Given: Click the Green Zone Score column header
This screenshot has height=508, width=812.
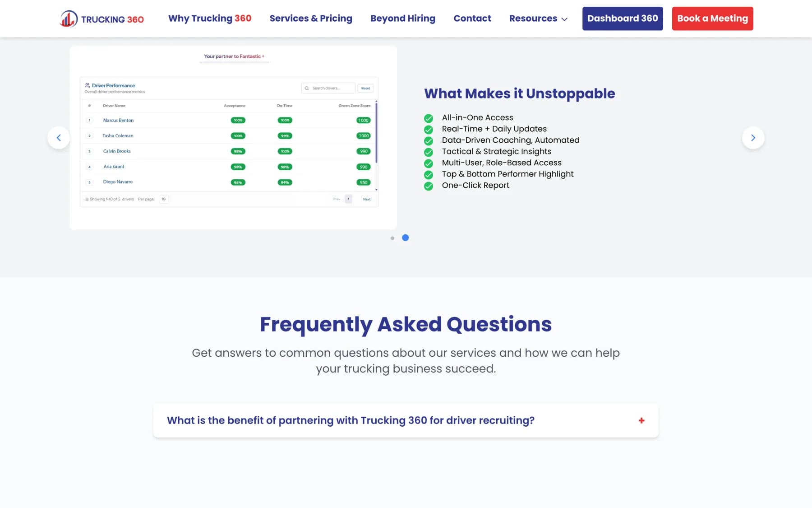Looking at the screenshot, I should point(355,106).
